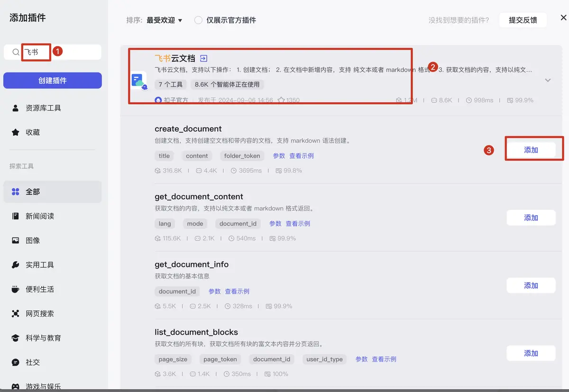This screenshot has height=392, width=569.
Task: Add the create_document tool
Action: pyautogui.click(x=531, y=150)
